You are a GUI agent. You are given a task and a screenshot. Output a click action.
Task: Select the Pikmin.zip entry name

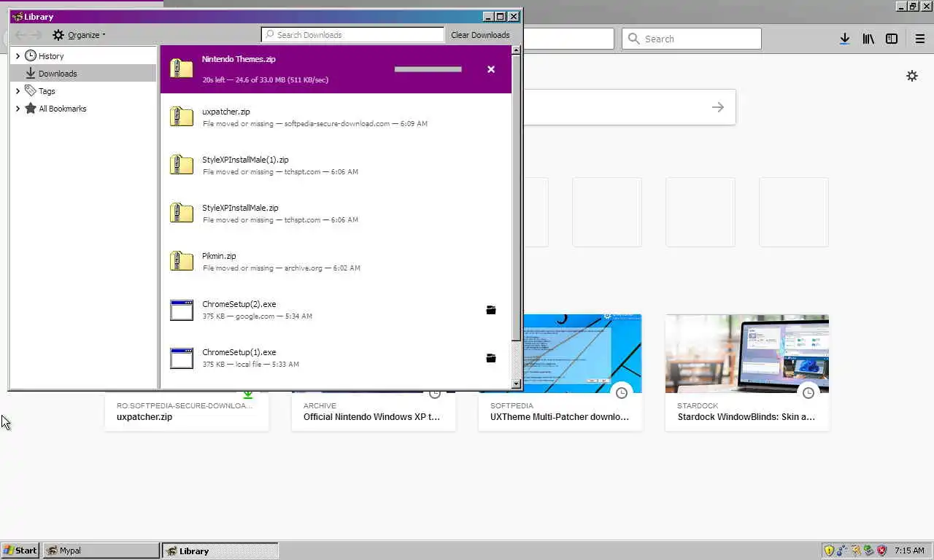coord(219,256)
